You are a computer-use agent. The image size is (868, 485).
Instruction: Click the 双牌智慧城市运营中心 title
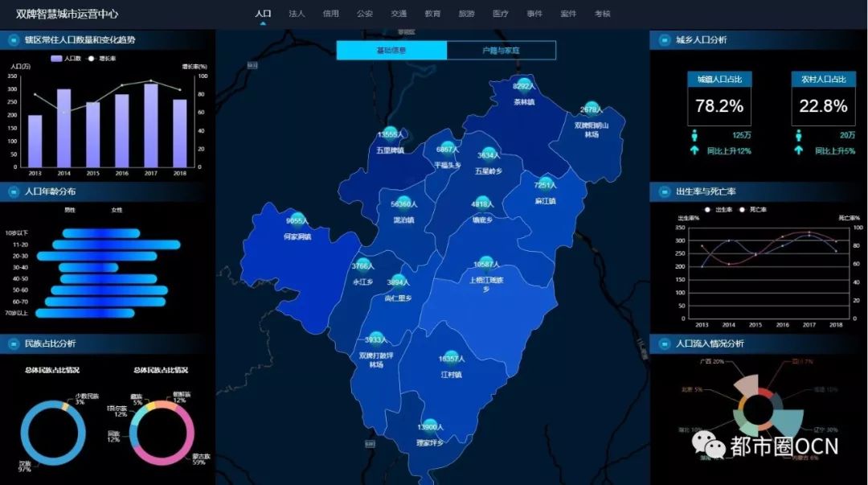click(x=67, y=14)
